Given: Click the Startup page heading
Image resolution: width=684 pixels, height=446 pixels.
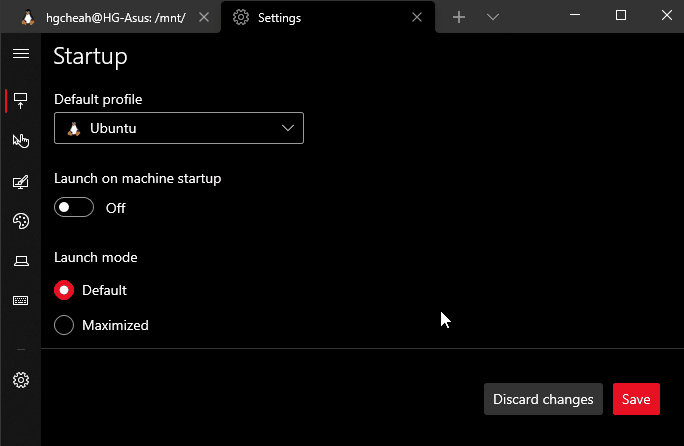Looking at the screenshot, I should click(x=90, y=57).
